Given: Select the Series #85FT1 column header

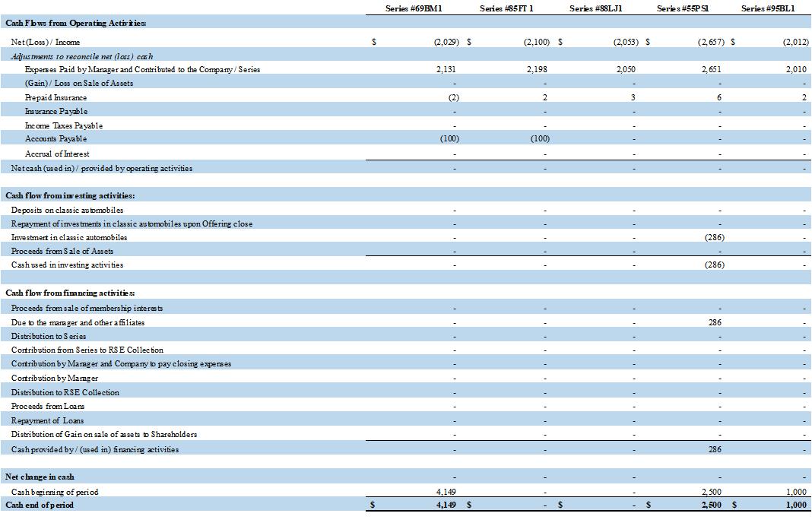Looking at the screenshot, I should click(508, 8).
